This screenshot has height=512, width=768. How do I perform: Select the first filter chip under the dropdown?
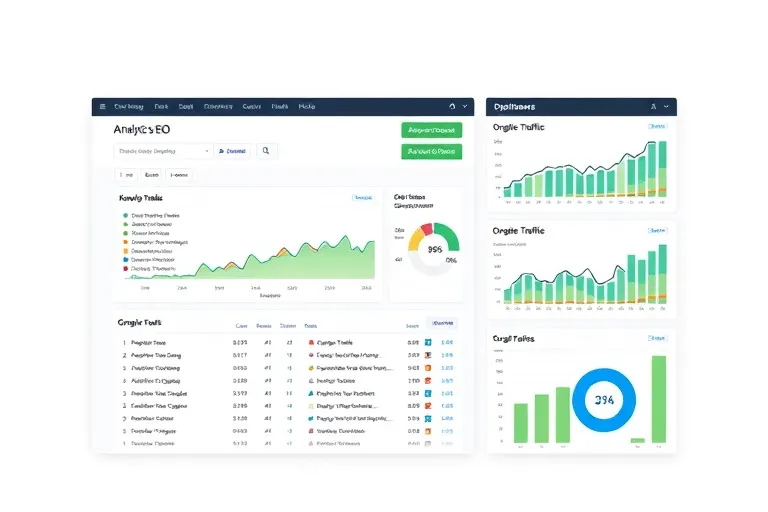click(x=126, y=175)
